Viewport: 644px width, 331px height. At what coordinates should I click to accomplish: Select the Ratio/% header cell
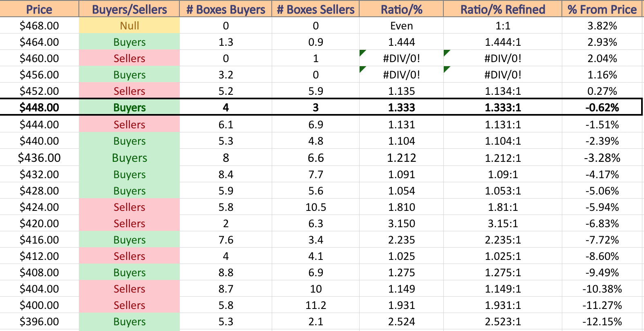401,9
